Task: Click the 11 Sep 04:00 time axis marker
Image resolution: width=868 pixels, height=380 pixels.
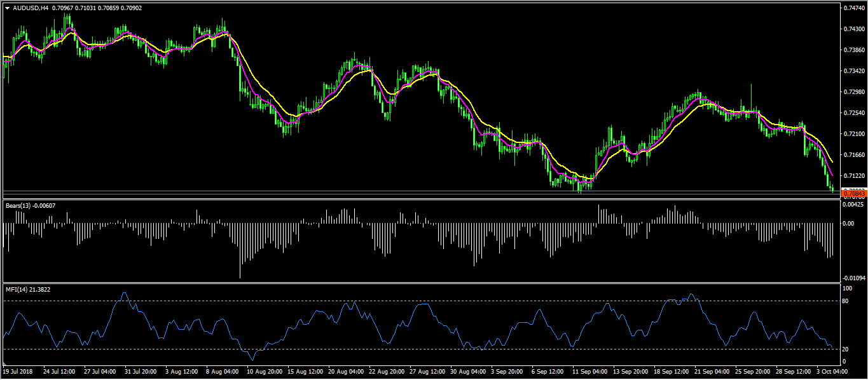Action: pyautogui.click(x=589, y=370)
